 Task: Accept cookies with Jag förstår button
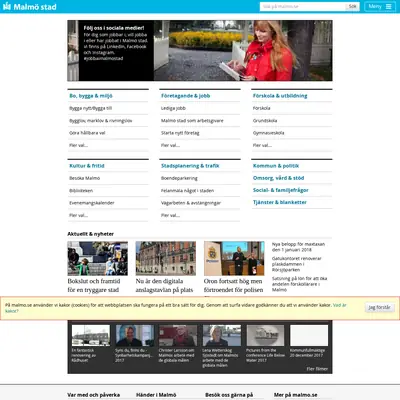click(x=380, y=308)
